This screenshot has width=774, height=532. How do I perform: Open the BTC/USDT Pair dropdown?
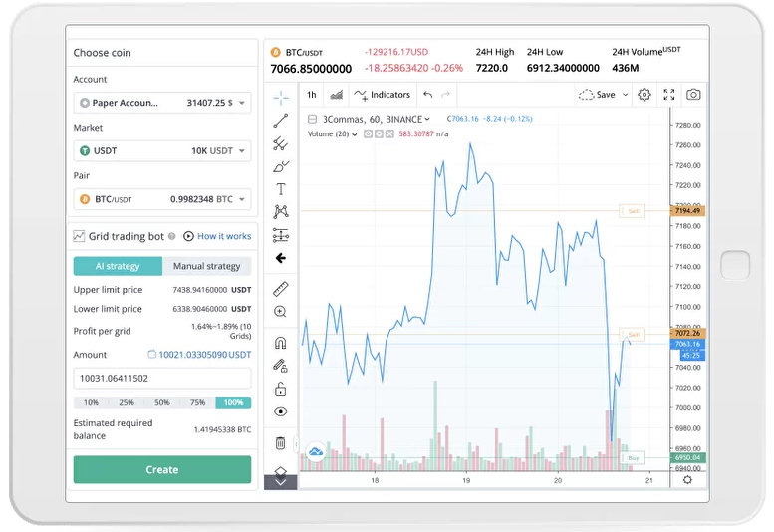tap(162, 199)
